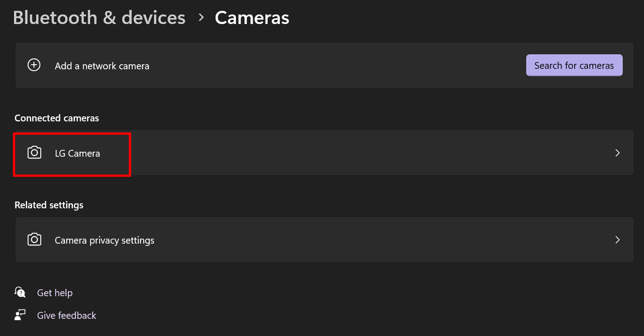Click the Give feedback person icon
The width and height of the screenshot is (644, 336).
20,315
